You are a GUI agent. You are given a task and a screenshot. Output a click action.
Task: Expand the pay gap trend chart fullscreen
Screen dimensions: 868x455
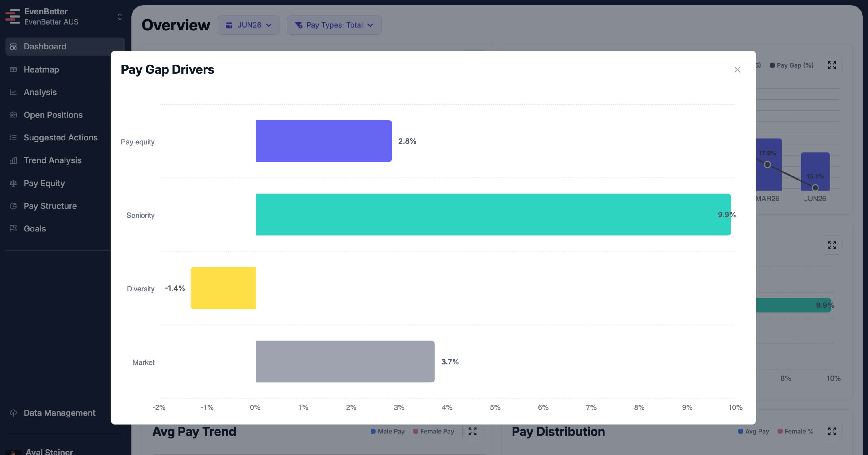click(832, 65)
